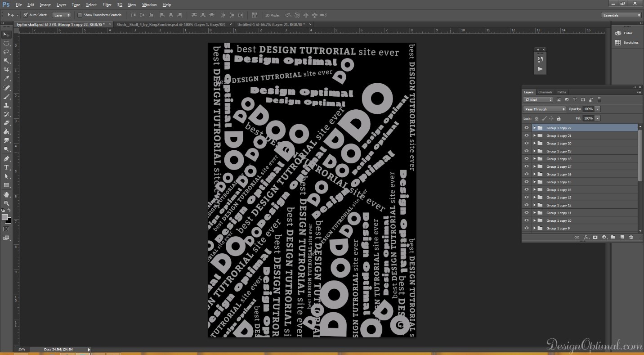Switch to the Paths tab
The image size is (644, 355).
[562, 92]
